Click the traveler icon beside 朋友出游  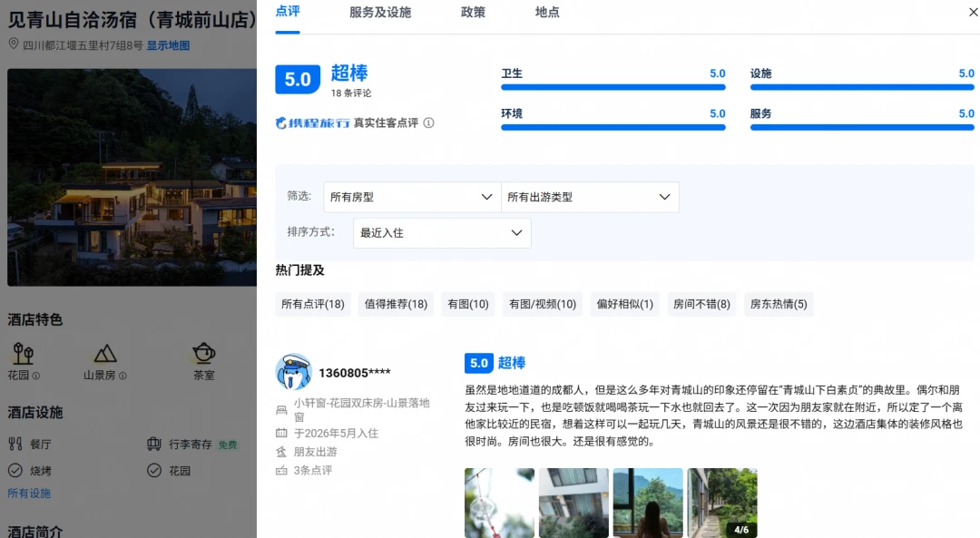pos(281,452)
